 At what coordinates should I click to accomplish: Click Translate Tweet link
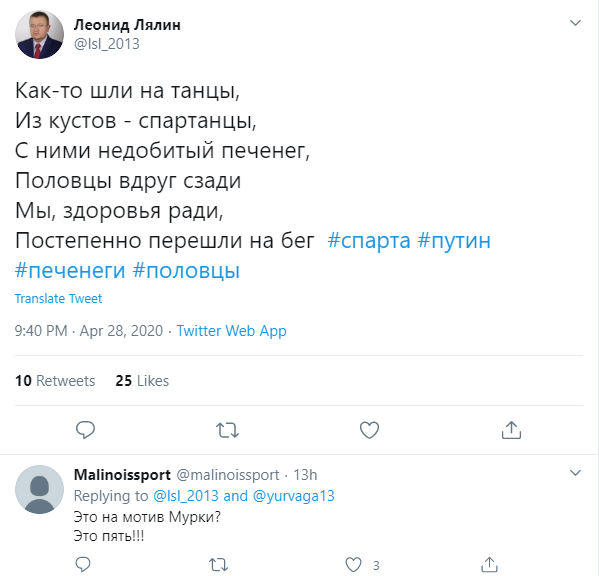[x=58, y=298]
